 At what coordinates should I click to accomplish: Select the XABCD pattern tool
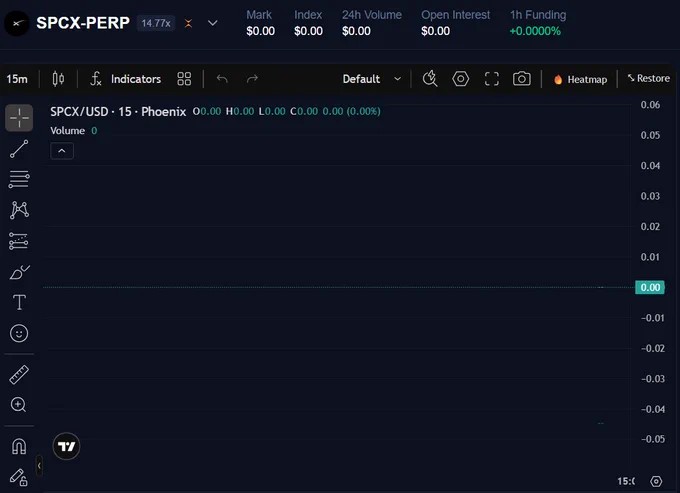tap(19, 210)
